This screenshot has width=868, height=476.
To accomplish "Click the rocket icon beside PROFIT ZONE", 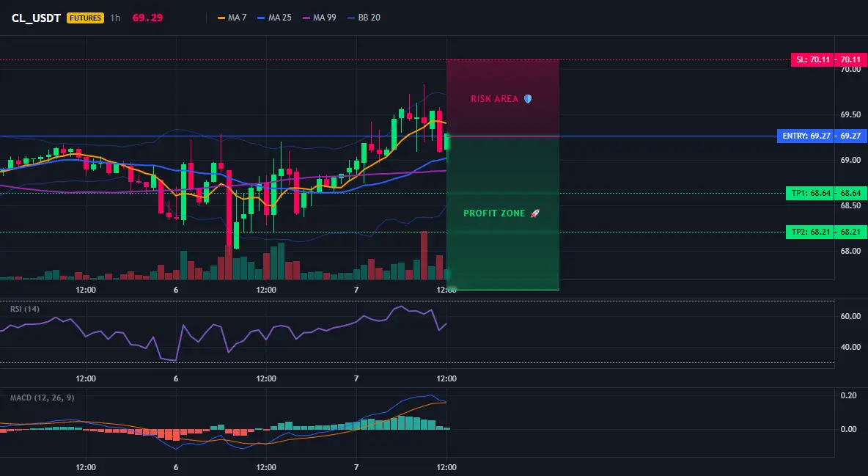I will pyautogui.click(x=534, y=213).
